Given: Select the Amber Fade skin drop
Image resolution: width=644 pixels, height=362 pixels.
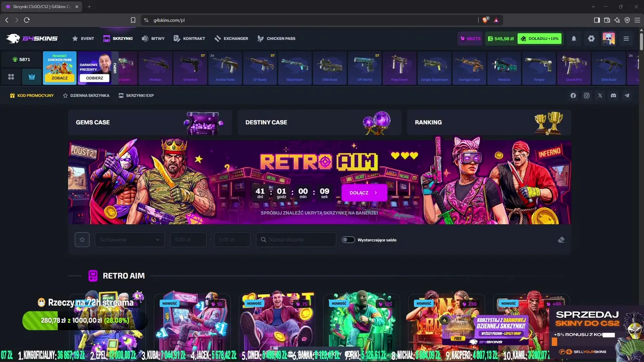Looking at the screenshot, I should (225, 68).
